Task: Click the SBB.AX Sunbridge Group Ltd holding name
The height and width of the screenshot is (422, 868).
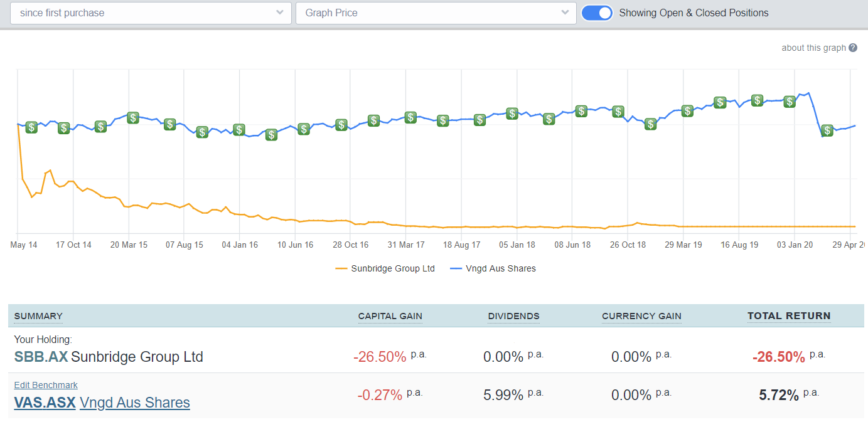Action: (109, 357)
